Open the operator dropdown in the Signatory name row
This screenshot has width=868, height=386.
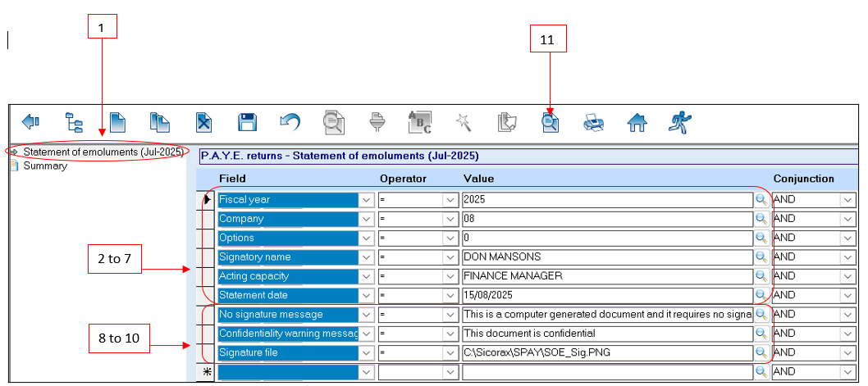point(450,257)
